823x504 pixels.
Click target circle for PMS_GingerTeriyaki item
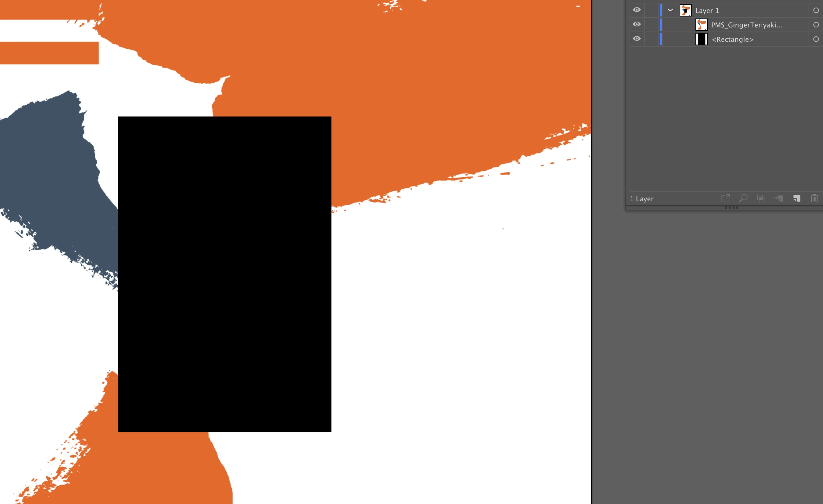click(816, 25)
